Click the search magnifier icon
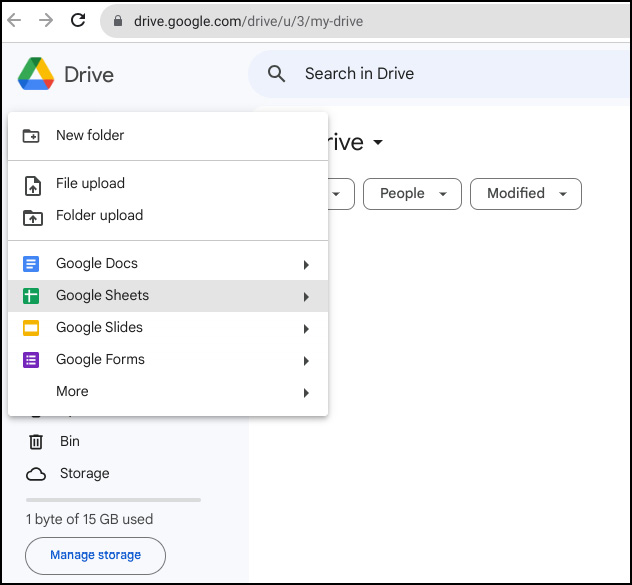The width and height of the screenshot is (632, 585). coord(276,74)
